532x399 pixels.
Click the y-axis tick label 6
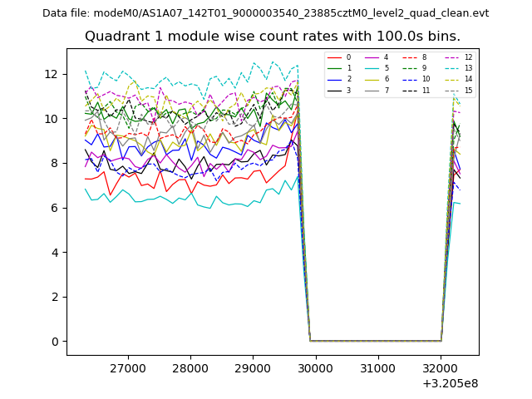(54, 208)
